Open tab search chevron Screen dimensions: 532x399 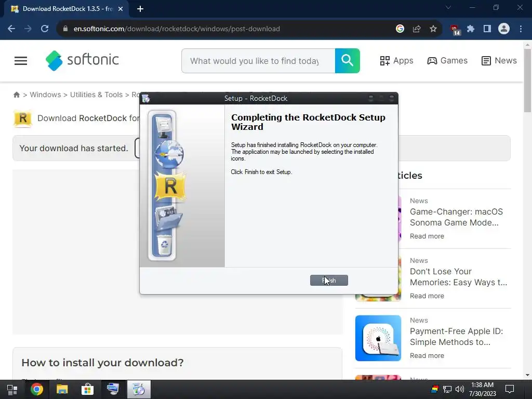tap(448, 7)
